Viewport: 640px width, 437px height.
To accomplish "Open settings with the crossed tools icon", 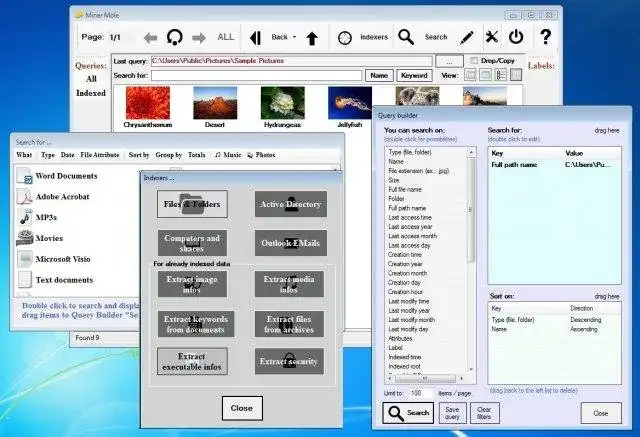I will pos(492,37).
